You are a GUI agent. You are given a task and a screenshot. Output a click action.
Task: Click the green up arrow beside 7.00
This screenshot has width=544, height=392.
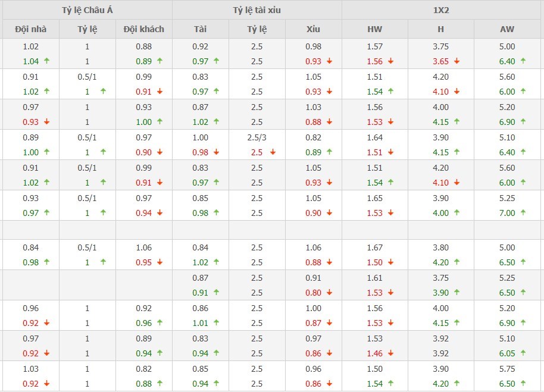click(523, 212)
